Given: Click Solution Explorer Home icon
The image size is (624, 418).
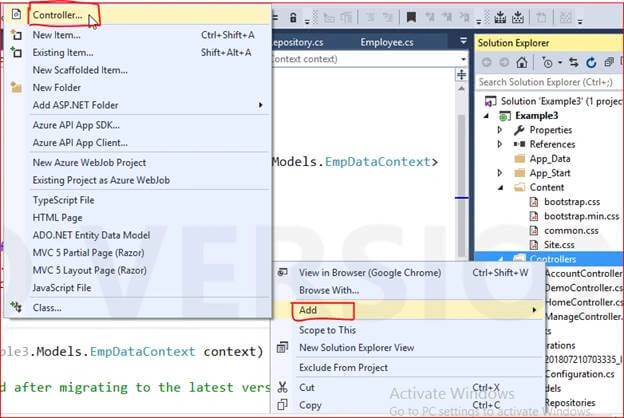Looking at the screenshot, I should pos(522,63).
